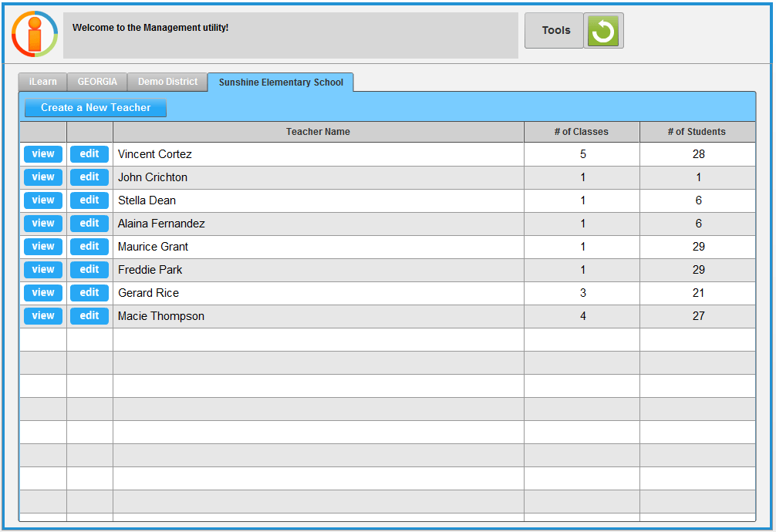Create a New Teacher
The width and height of the screenshot is (776, 532).
(96, 108)
